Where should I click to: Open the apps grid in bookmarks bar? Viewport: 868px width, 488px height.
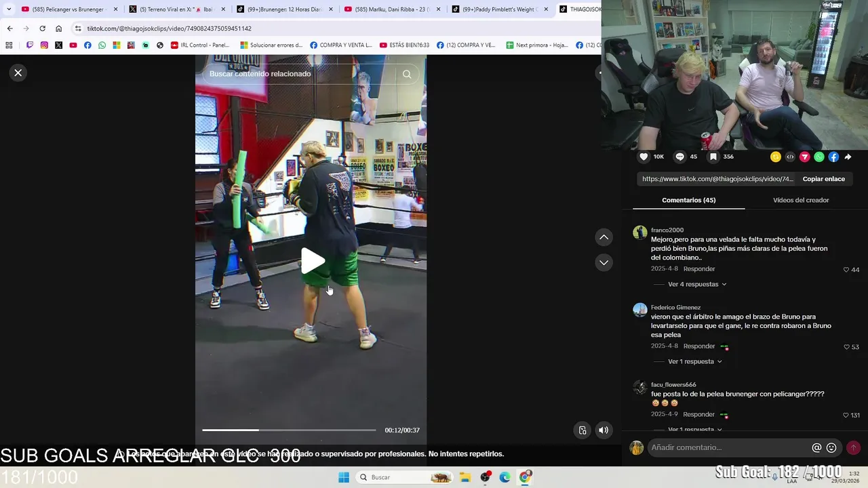coord(9,45)
